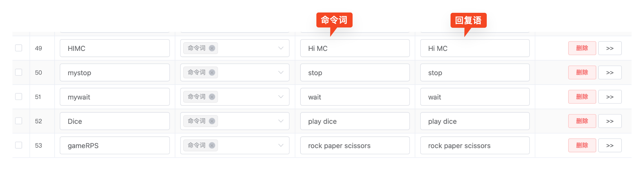Click the >> button for row 52
644x177 pixels.
pos(610,121)
